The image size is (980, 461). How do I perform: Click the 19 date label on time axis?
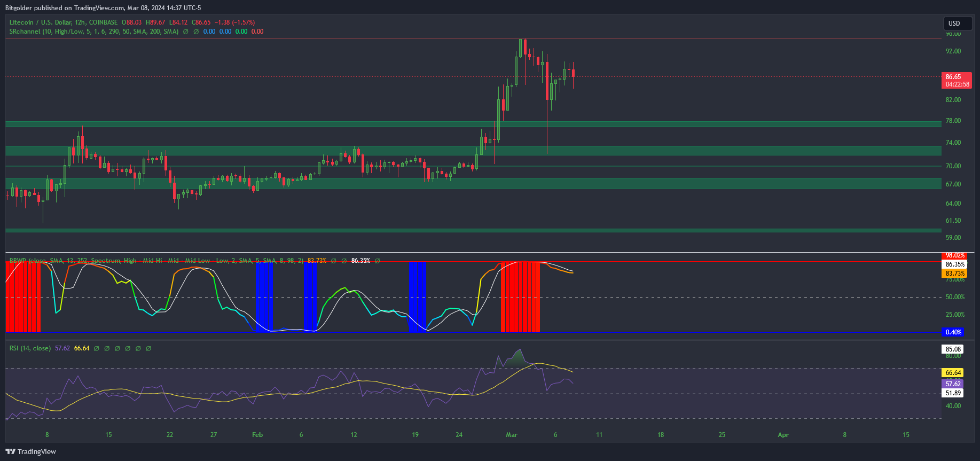tap(415, 435)
